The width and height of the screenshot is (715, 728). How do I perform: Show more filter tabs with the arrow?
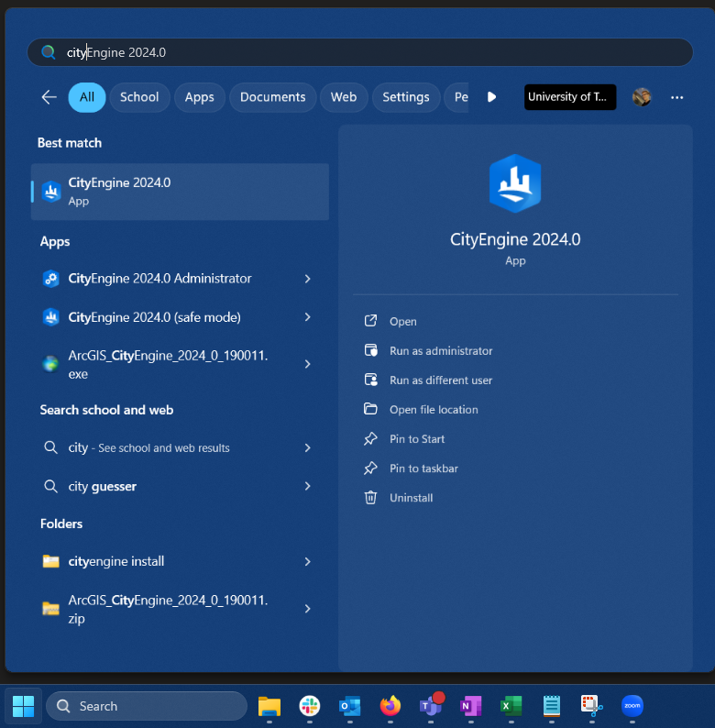click(491, 97)
